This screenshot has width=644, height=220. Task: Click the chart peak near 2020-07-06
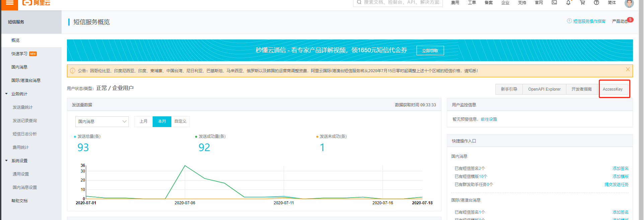coord(185,166)
